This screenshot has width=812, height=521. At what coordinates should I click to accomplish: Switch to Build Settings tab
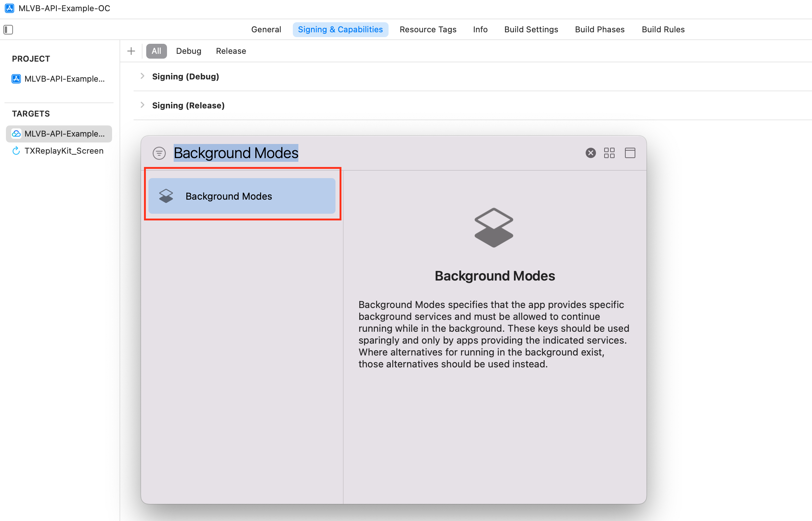coord(531,29)
